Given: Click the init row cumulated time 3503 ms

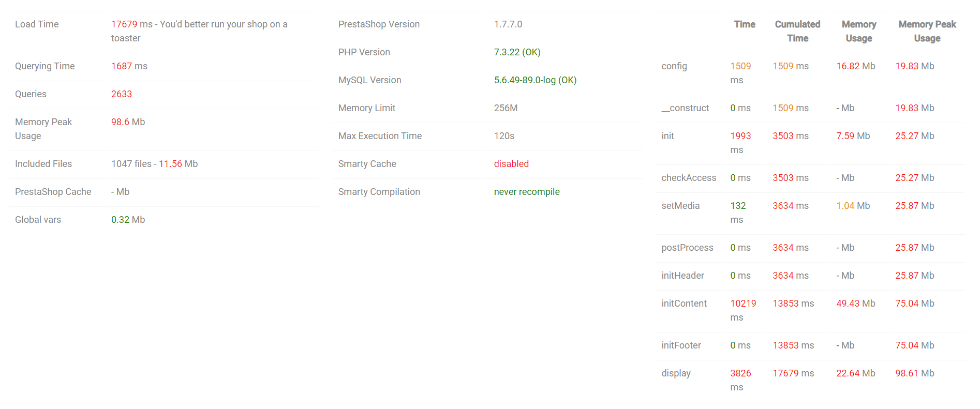Looking at the screenshot, I should [791, 136].
